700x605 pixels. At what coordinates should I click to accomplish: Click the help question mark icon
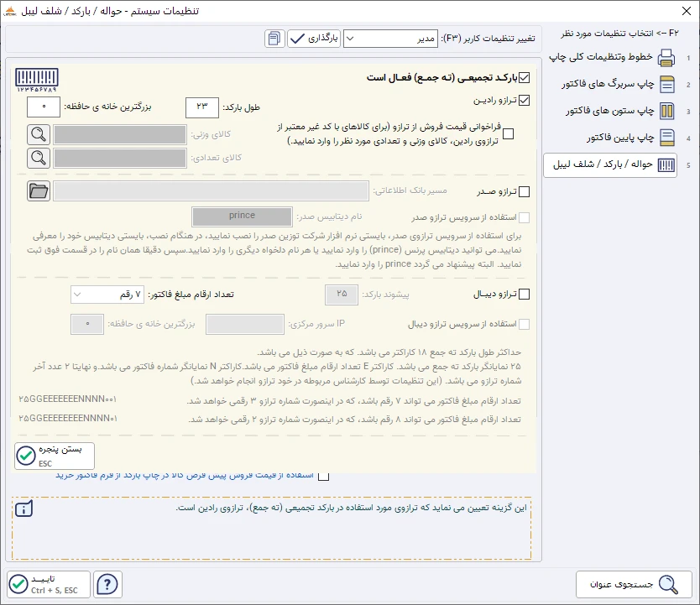click(x=107, y=584)
